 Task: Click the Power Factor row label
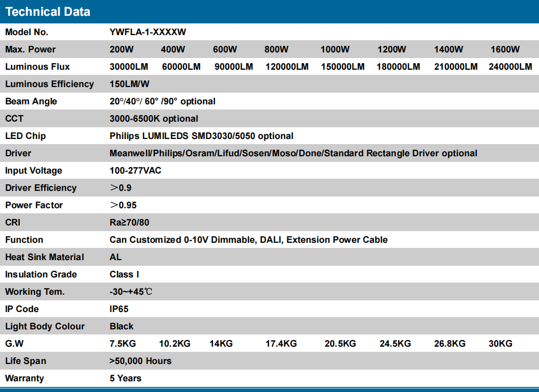[x=34, y=205]
